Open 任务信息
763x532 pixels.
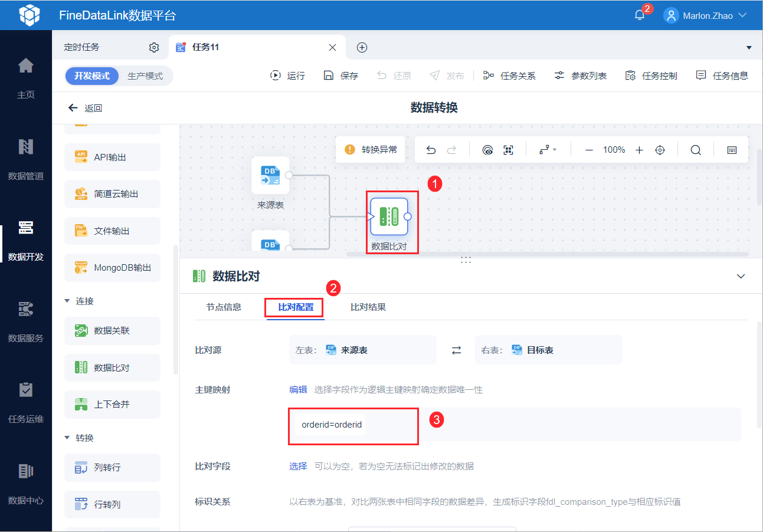(x=722, y=75)
